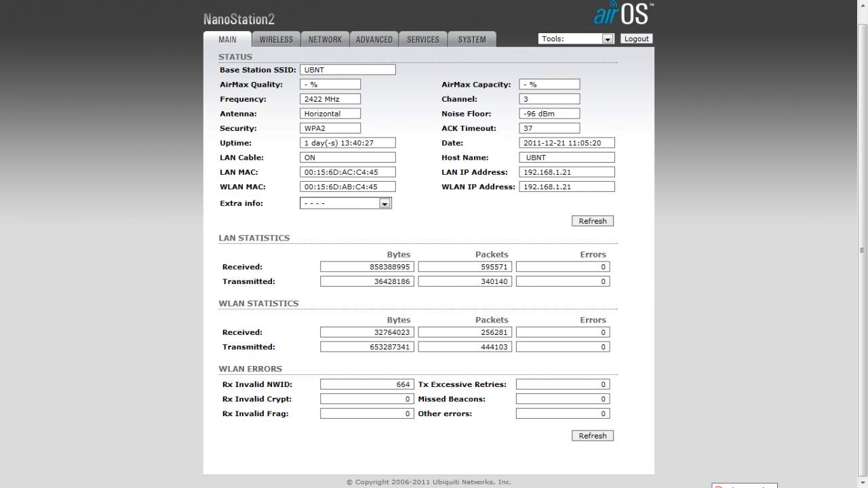868x488 pixels.
Task: Open the NETWORK tab
Action: click(x=325, y=39)
